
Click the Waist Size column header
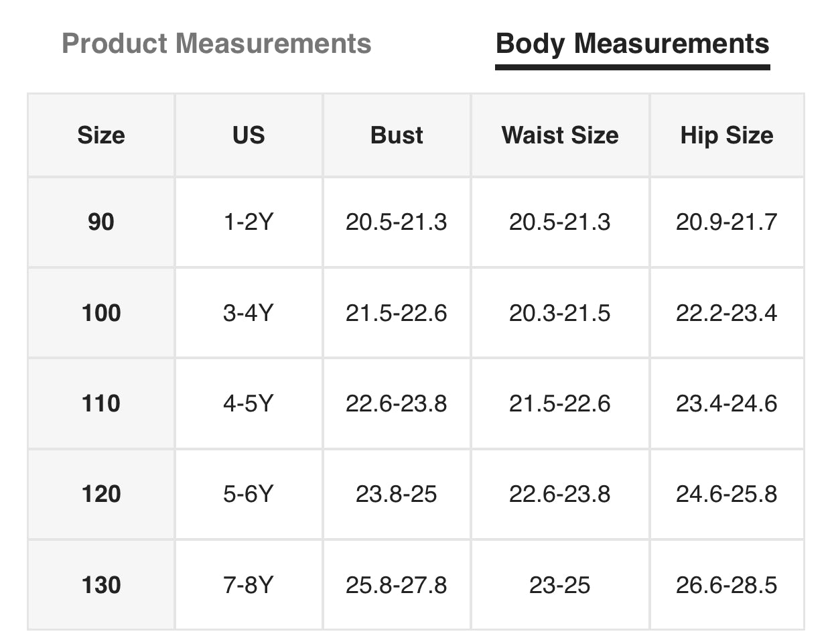tap(560, 135)
